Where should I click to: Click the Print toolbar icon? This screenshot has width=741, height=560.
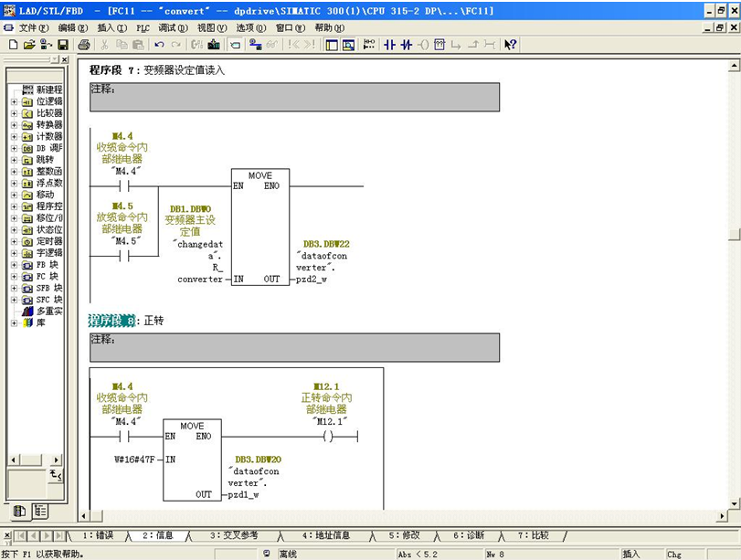pos(84,45)
